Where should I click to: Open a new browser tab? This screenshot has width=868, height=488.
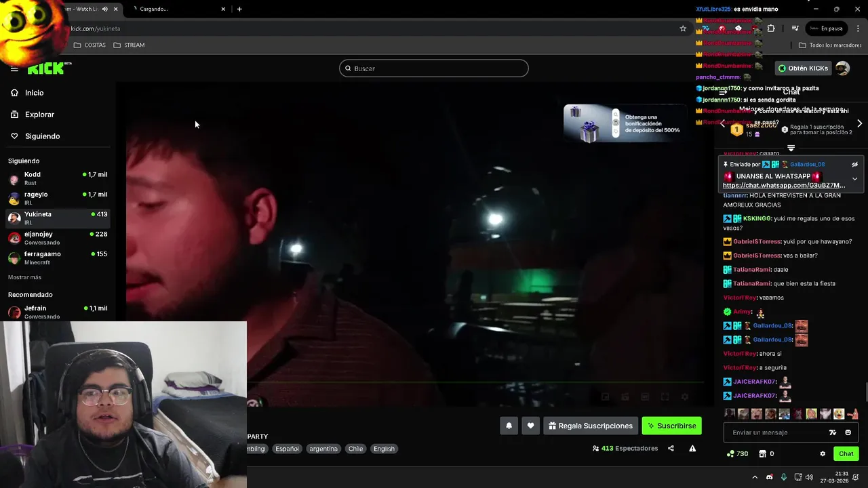[x=239, y=9]
